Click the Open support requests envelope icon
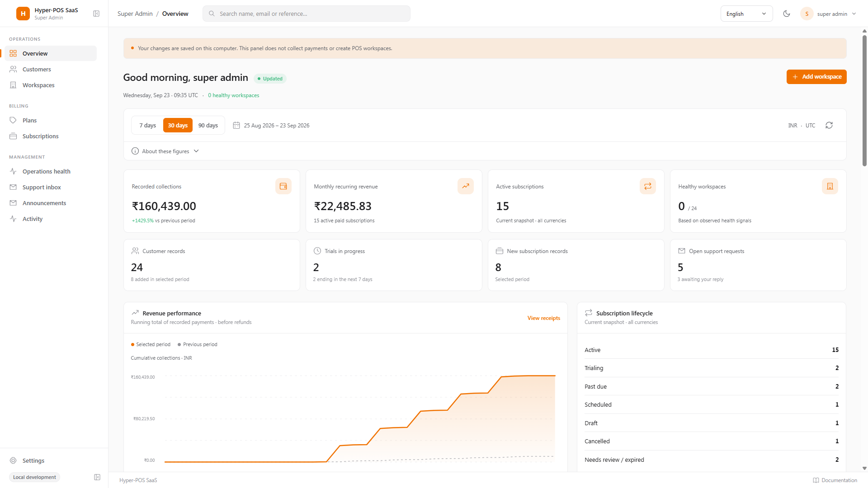 pyautogui.click(x=682, y=251)
